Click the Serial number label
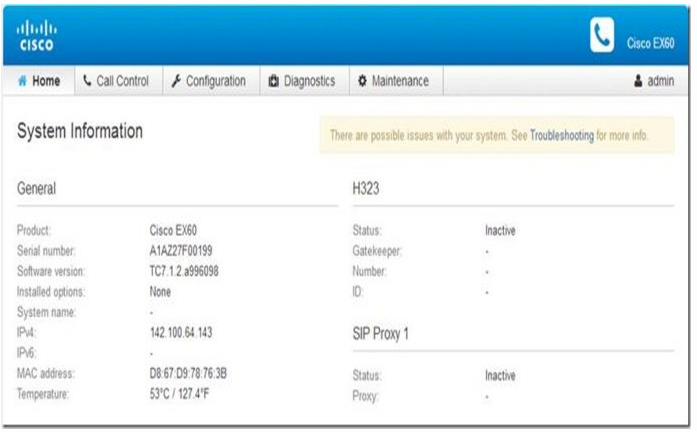The height and width of the screenshot is (432, 697). click(x=46, y=251)
